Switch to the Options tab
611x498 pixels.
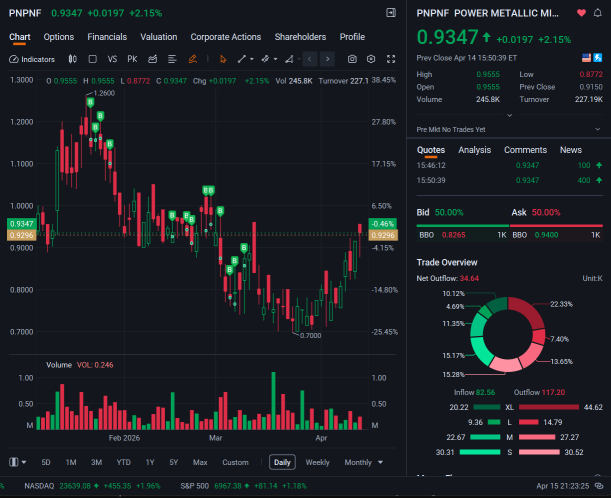point(59,37)
